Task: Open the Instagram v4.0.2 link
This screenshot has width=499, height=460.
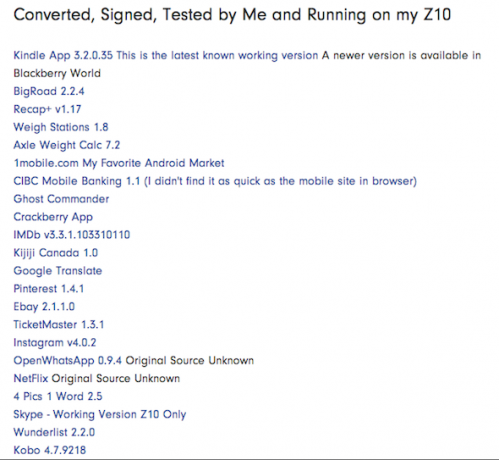Action: tap(55, 343)
